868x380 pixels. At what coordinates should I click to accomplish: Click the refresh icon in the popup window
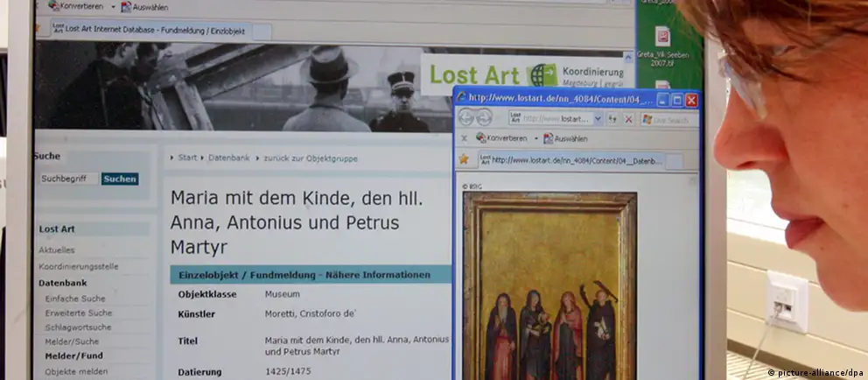612,118
